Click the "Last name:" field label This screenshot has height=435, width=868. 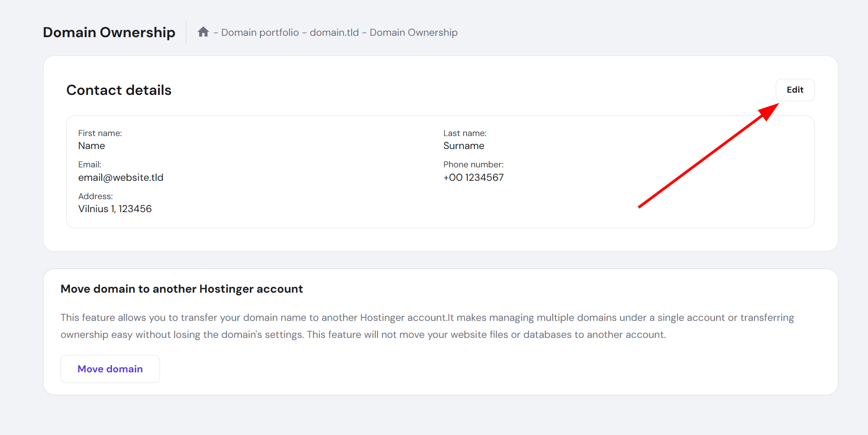tap(464, 133)
